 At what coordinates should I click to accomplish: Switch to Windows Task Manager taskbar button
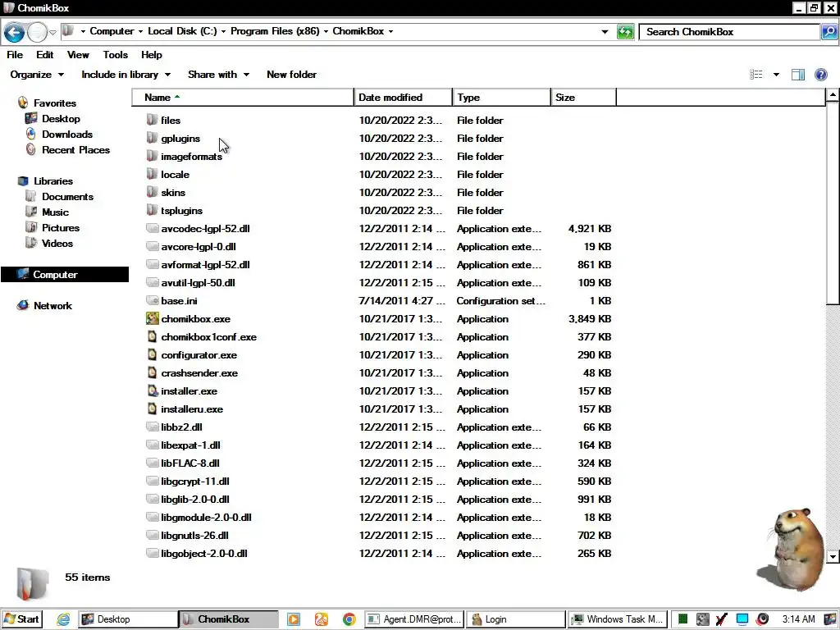618,619
